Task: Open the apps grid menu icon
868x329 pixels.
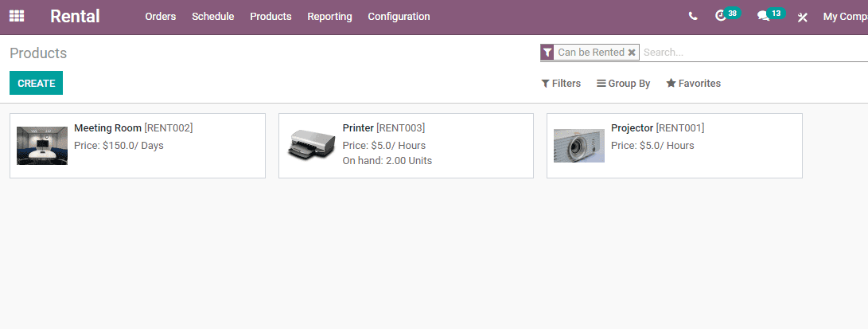Action: 17,16
